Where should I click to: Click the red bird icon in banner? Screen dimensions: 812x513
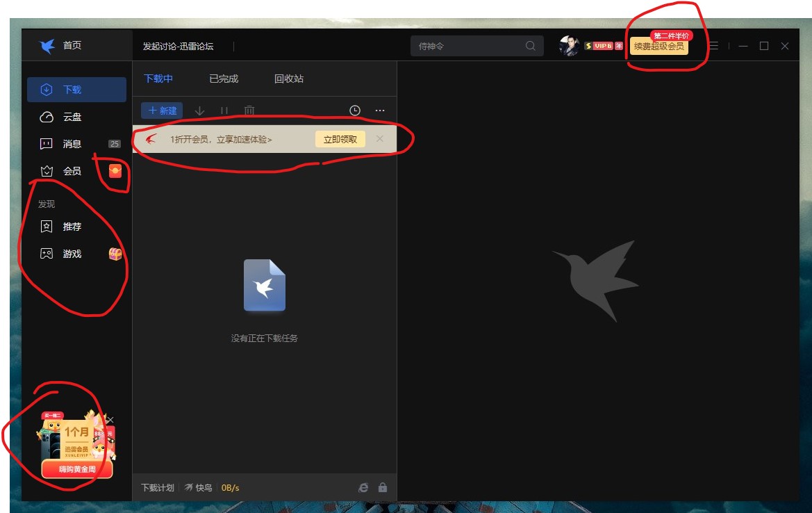click(151, 139)
